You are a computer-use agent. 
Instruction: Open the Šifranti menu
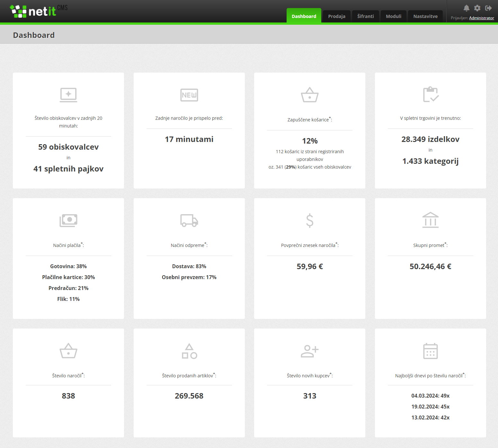pos(366,16)
